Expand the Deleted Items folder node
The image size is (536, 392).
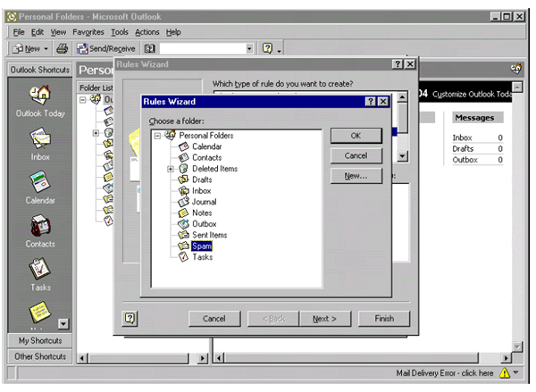pos(171,169)
